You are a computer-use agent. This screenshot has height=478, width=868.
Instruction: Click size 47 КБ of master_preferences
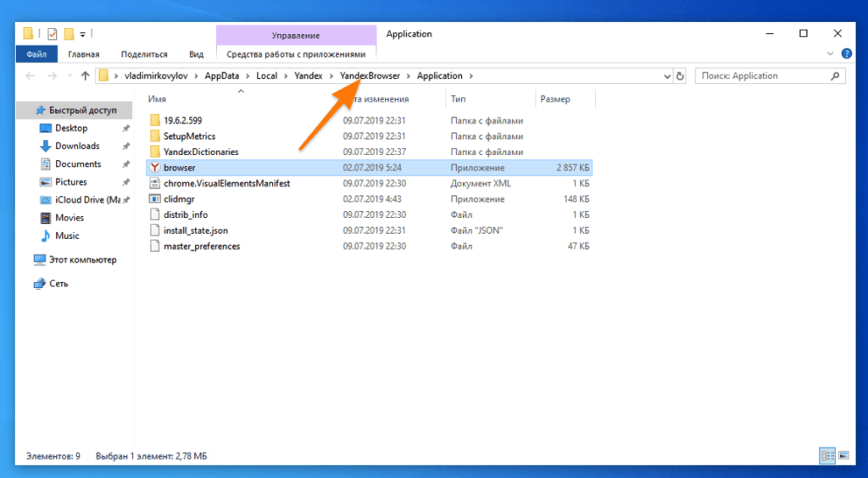[x=578, y=246]
